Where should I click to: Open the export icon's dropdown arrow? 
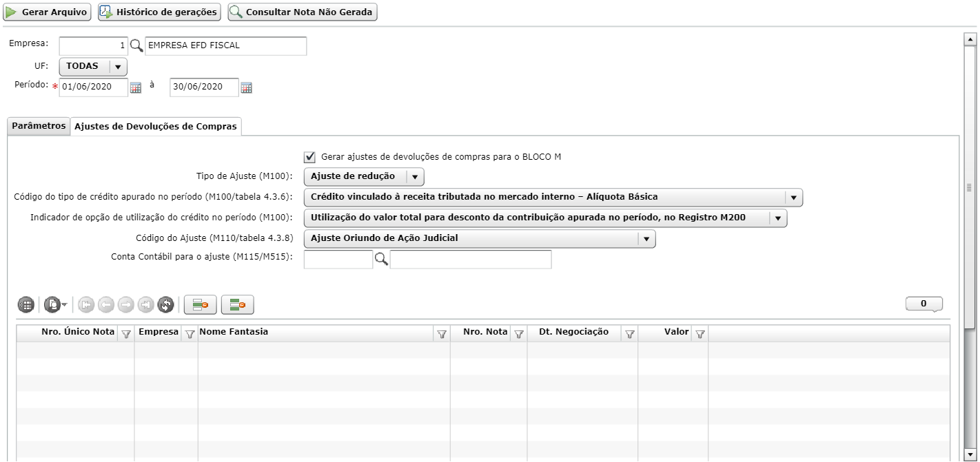pyautogui.click(x=64, y=304)
